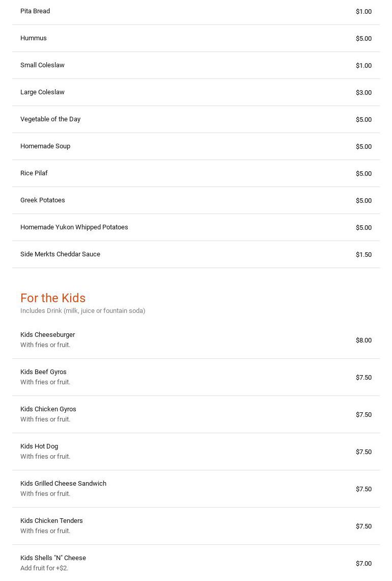Open Homemade Yukon Whipped Potatoes
Image resolution: width=392 pixels, height=581 pixels.
(x=74, y=227)
